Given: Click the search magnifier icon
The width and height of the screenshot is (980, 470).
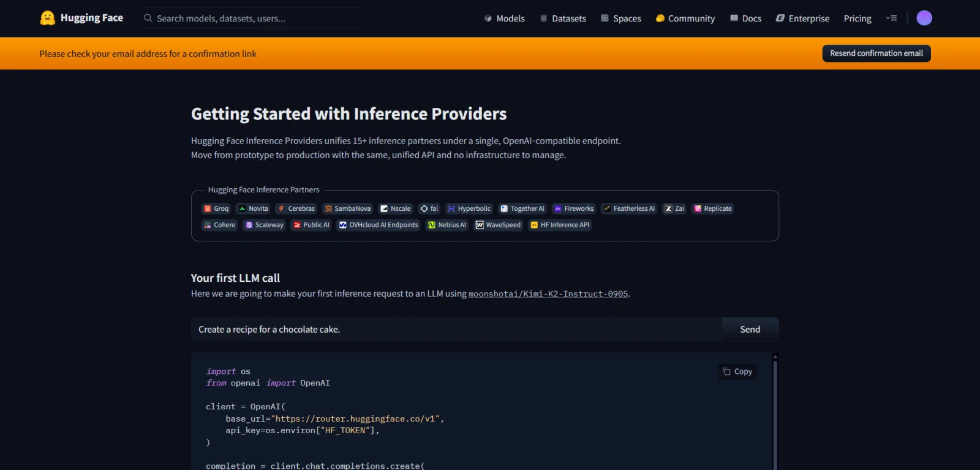Looking at the screenshot, I should pos(148,18).
